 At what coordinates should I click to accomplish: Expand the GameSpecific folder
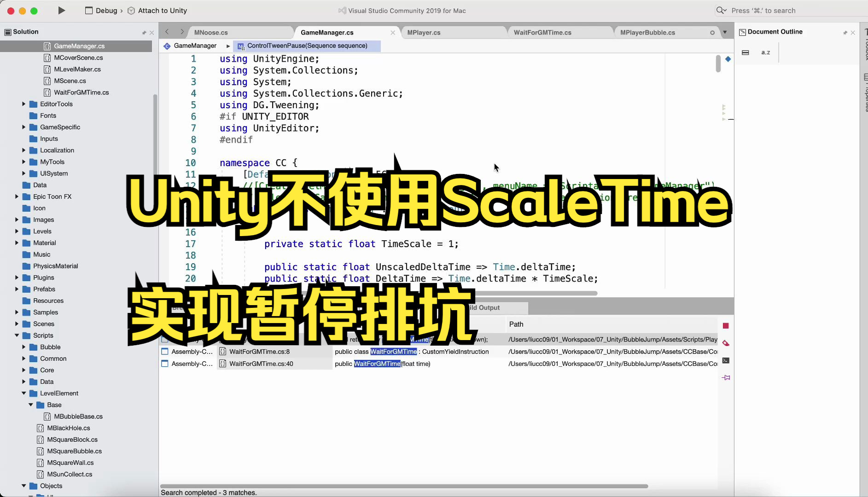click(23, 127)
